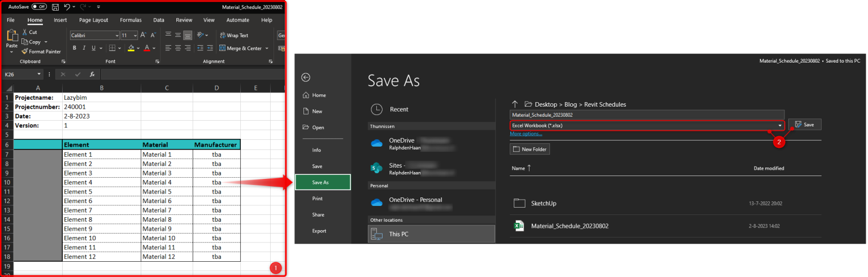Image resolution: width=868 pixels, height=277 pixels.
Task: Click the formula bar input area
Action: 193,74
